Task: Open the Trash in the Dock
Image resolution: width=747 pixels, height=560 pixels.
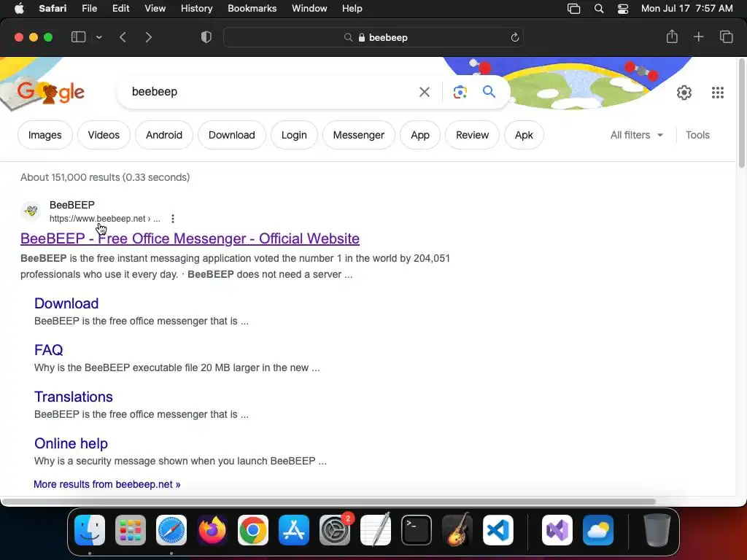Action: click(657, 530)
